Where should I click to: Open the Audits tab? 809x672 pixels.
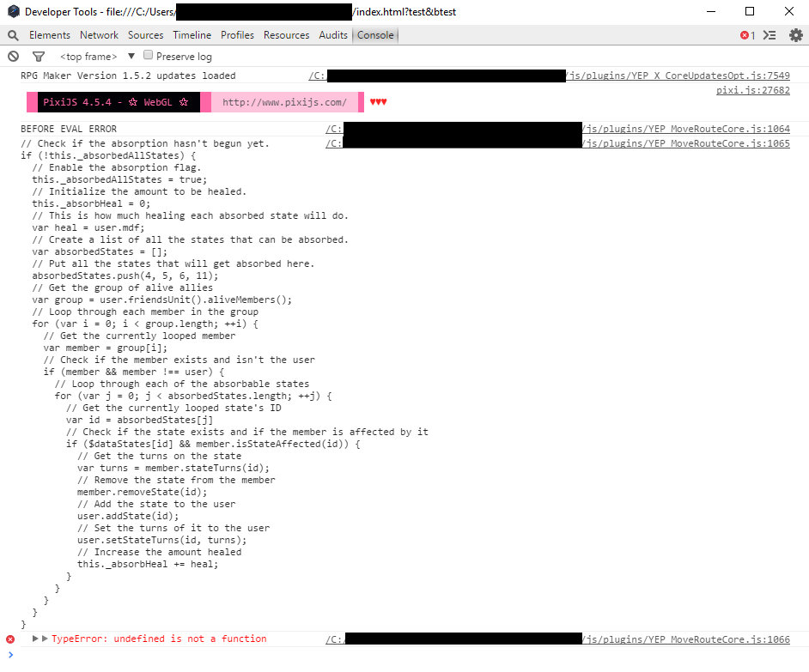click(x=333, y=35)
